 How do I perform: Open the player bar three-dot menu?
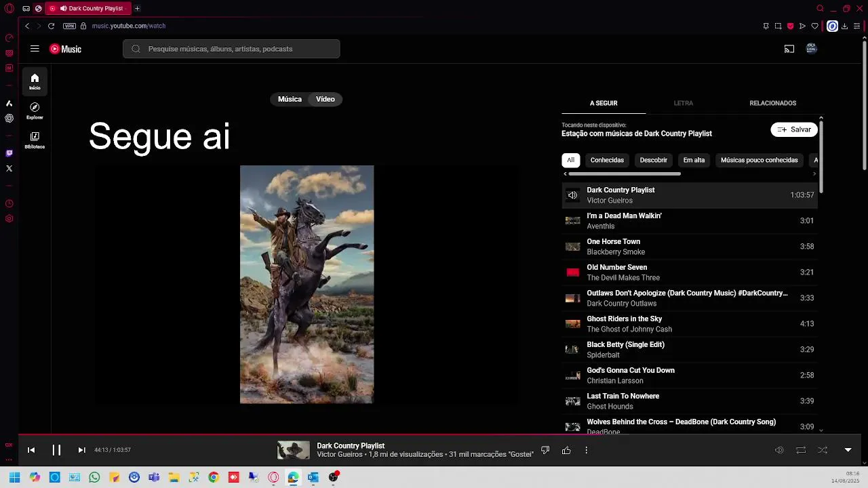[587, 450]
